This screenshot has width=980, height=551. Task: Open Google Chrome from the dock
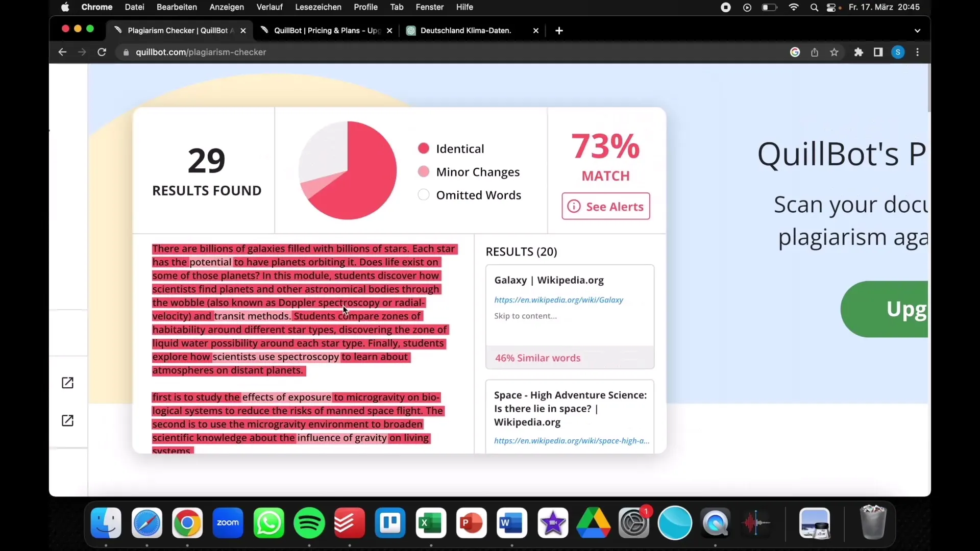pyautogui.click(x=187, y=522)
